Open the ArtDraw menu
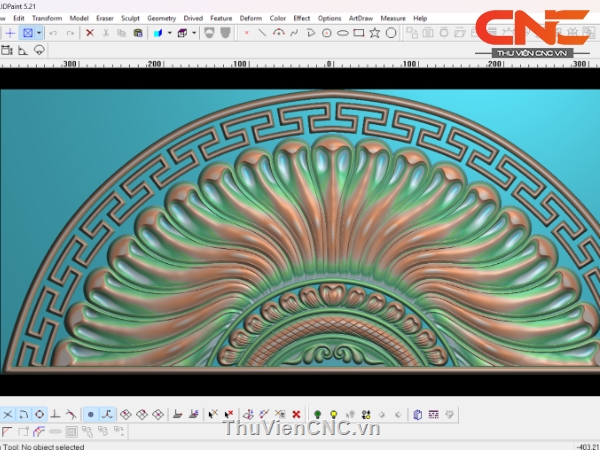600x450 pixels. point(361,18)
